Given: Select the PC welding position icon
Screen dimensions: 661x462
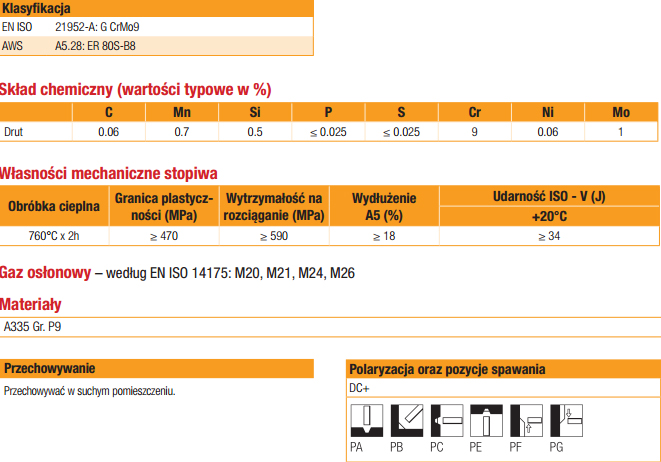Looking at the screenshot, I should [x=448, y=420].
